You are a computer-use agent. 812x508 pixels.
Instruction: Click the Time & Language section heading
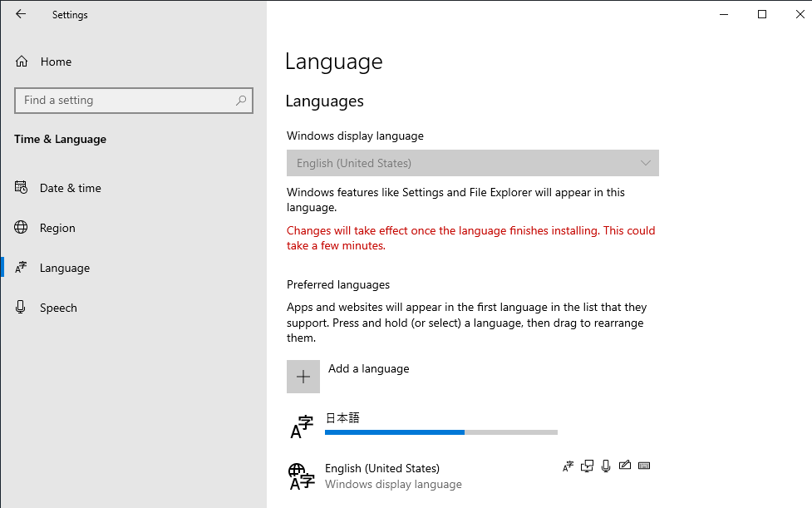[x=60, y=140]
